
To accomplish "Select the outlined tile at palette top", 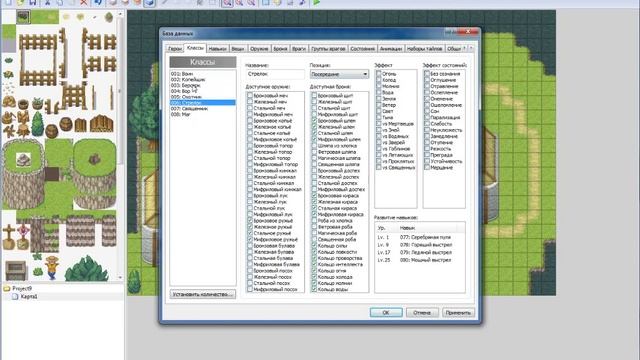I will pyautogui.click(x=23, y=17).
